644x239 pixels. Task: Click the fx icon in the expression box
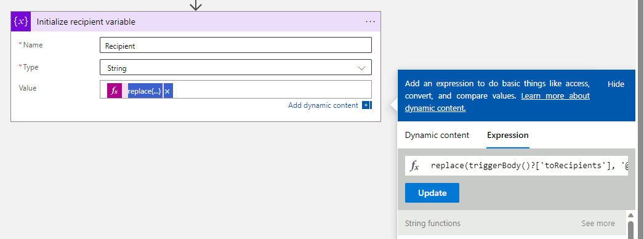pyautogui.click(x=415, y=166)
